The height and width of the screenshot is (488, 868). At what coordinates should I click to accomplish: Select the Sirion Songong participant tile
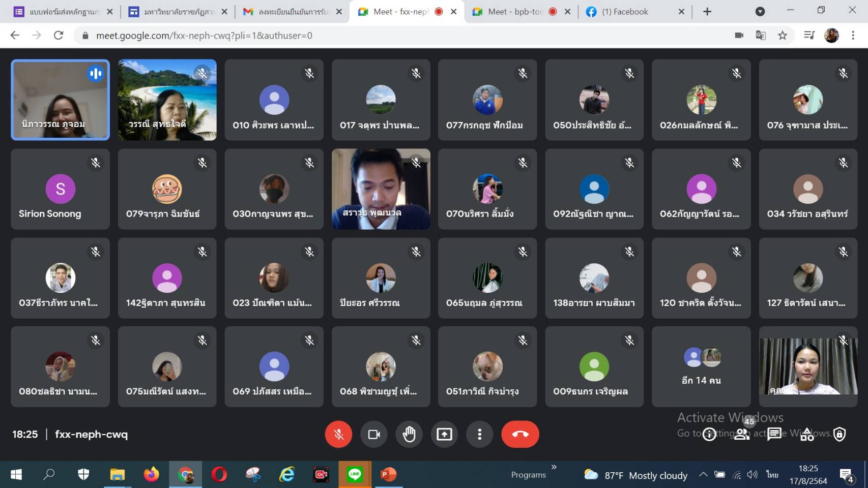click(x=60, y=189)
